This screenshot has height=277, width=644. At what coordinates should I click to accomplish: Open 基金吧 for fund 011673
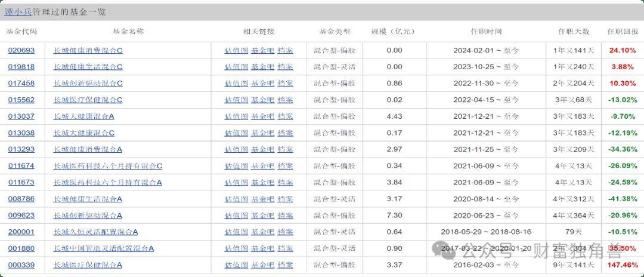pyautogui.click(x=262, y=183)
